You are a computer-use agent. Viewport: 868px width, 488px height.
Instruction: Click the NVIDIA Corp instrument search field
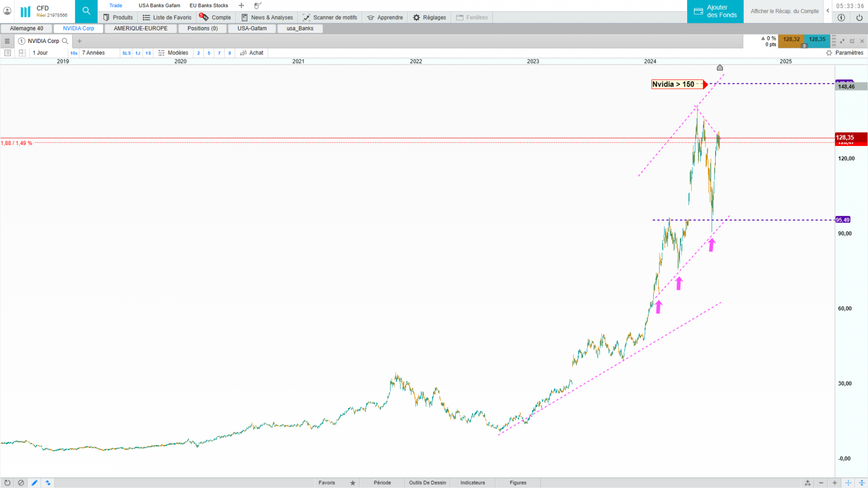43,41
